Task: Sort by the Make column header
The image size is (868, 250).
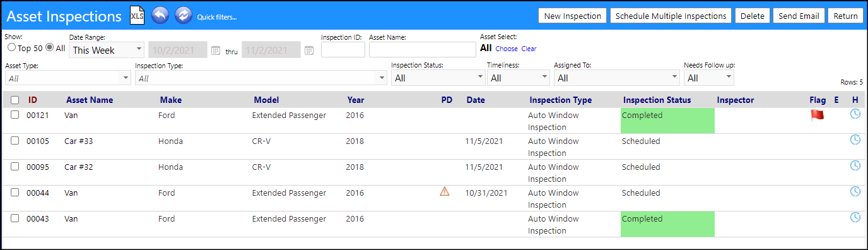Action: pyautogui.click(x=170, y=100)
